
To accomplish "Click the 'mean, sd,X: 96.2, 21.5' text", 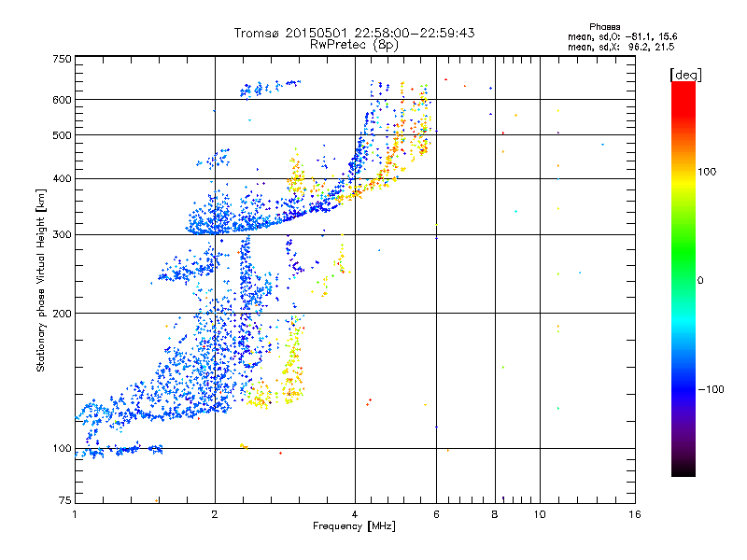I will 621,47.
